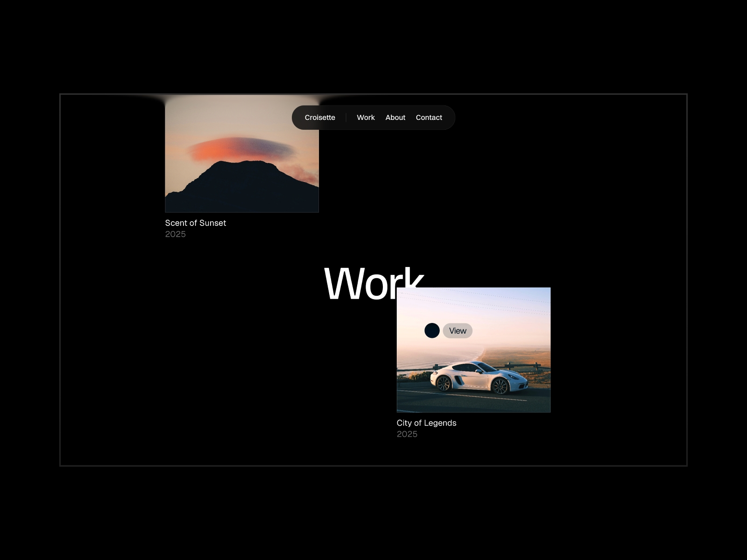Click the Scent of Sunset title text
Screen dimensions: 747x560
click(x=196, y=223)
